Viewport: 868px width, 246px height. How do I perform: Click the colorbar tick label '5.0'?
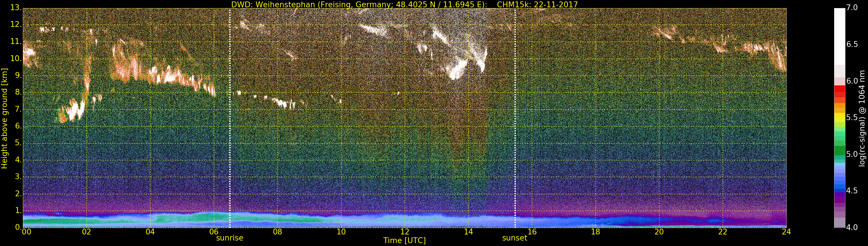point(852,154)
